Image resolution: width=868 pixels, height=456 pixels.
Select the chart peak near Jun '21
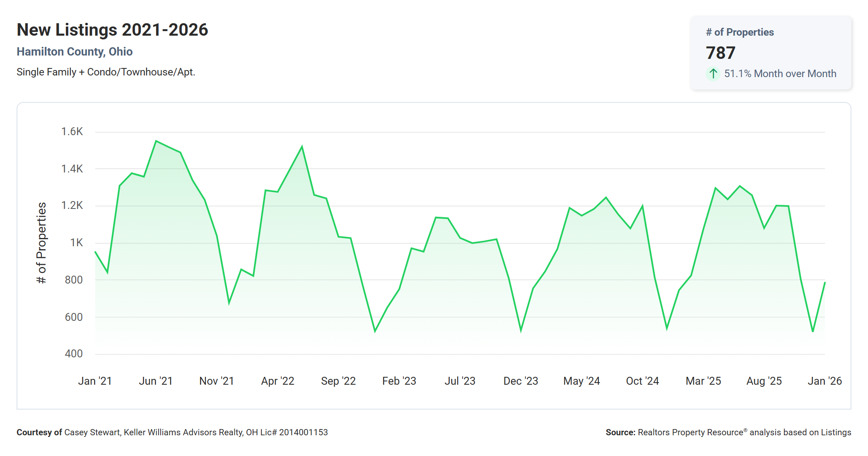pyautogui.click(x=157, y=141)
